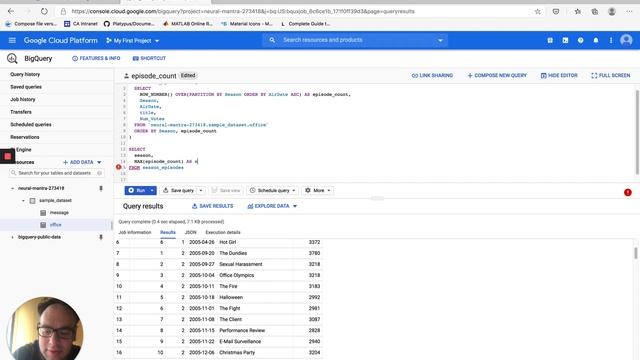Open the Save query dropdown arrow

click(x=201, y=191)
